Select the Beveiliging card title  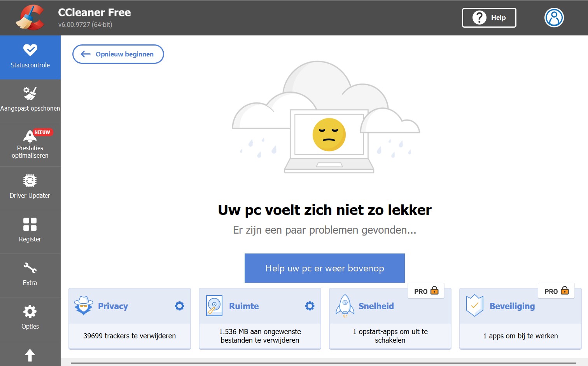point(512,306)
